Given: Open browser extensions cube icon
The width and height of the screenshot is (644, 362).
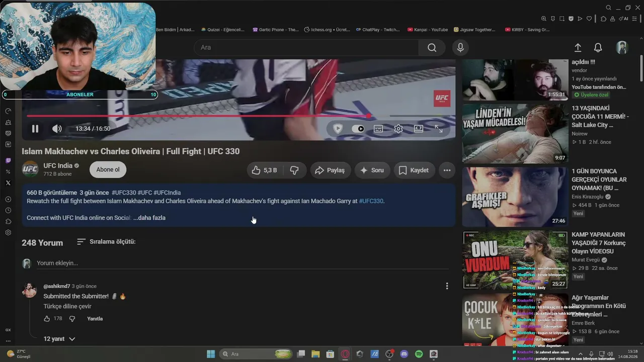Looking at the screenshot, I should (x=604, y=19).
